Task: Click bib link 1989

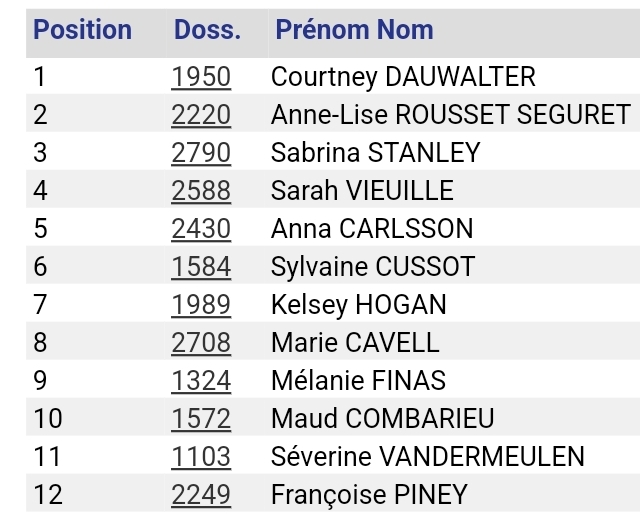Action: (x=201, y=305)
